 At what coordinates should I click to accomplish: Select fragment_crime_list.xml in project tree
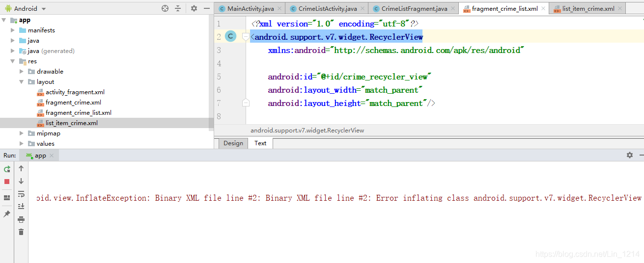click(79, 112)
